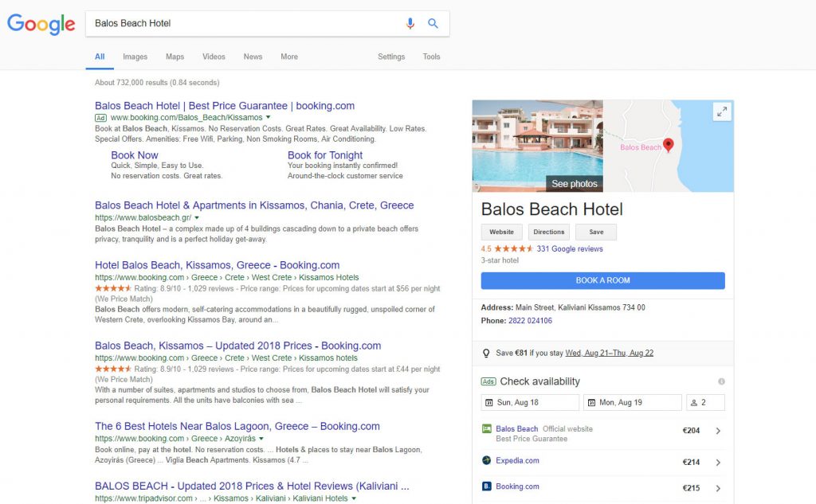Viewport: 816px width, 504px height.
Task: Click the 3-star hotel label
Action: [x=500, y=260]
